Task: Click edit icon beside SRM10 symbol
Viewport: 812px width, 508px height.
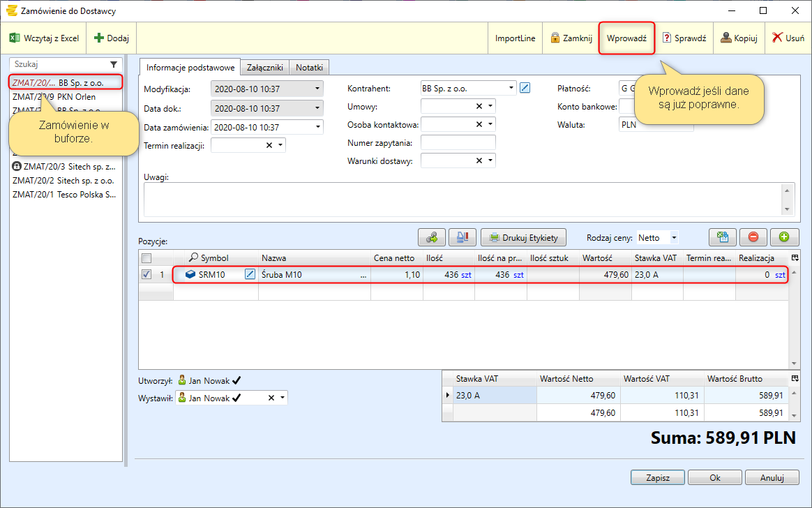Action: pyautogui.click(x=250, y=275)
